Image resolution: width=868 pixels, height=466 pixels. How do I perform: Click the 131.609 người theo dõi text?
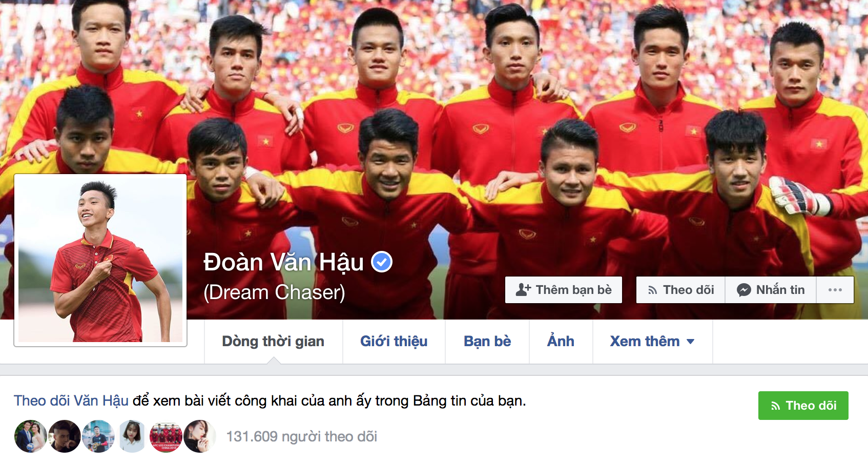302,437
